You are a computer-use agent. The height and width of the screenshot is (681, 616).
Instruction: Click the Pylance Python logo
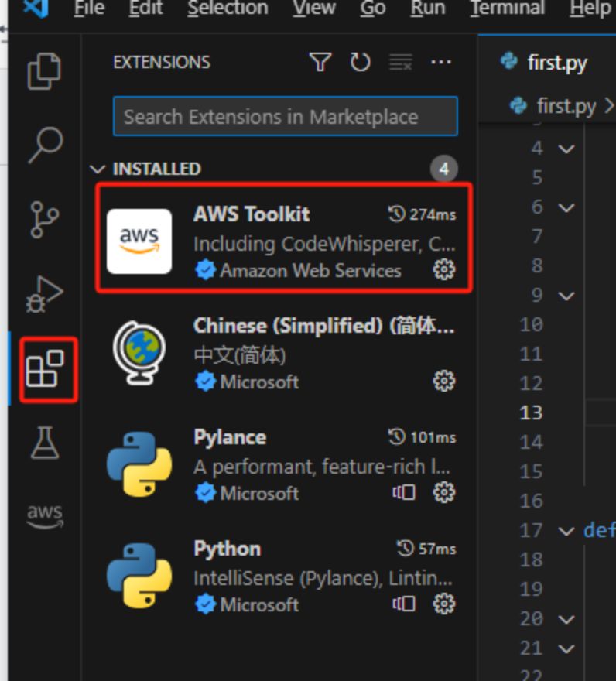coord(139,464)
